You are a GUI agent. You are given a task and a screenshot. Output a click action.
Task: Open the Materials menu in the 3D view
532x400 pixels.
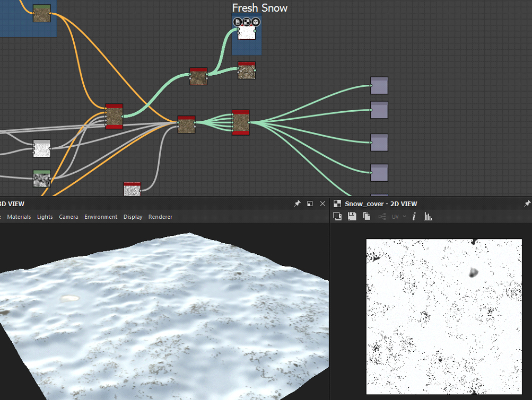(19, 217)
